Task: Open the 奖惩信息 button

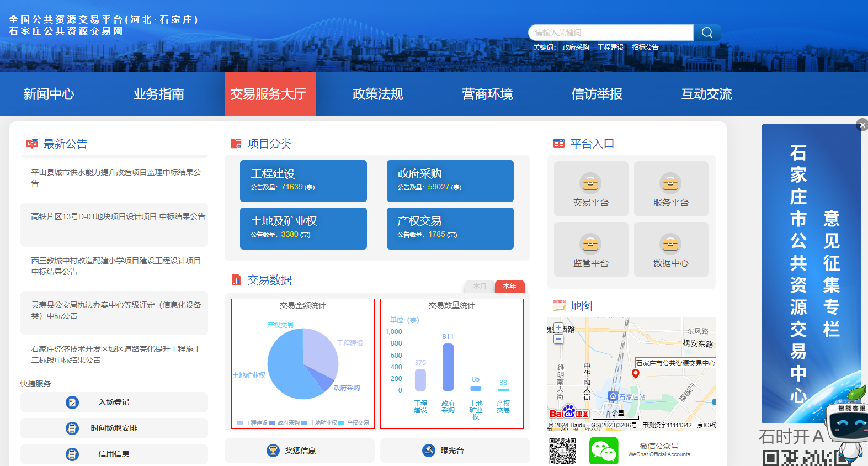Action: point(300,451)
